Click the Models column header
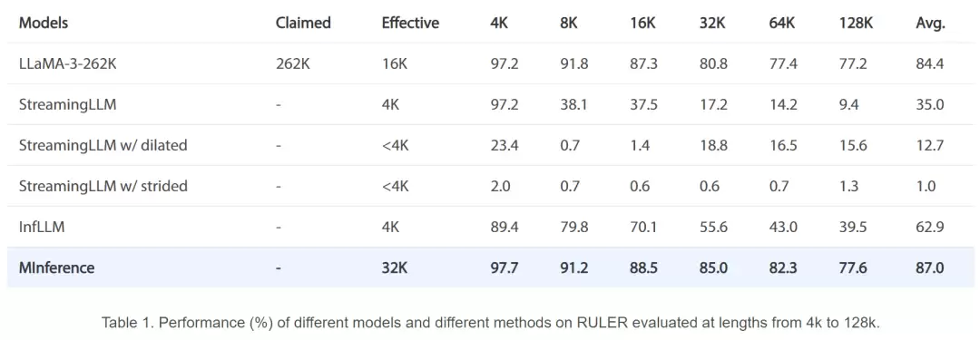 pos(44,24)
